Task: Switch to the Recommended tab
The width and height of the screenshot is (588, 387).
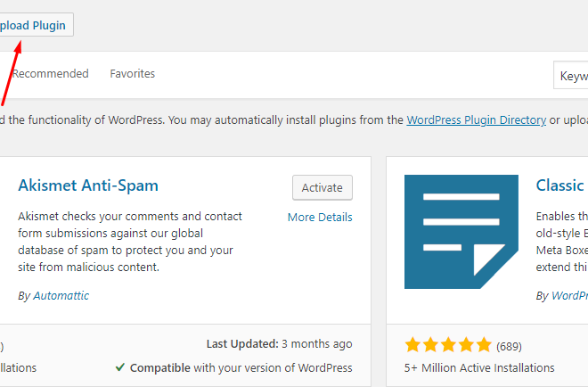Action: (50, 74)
